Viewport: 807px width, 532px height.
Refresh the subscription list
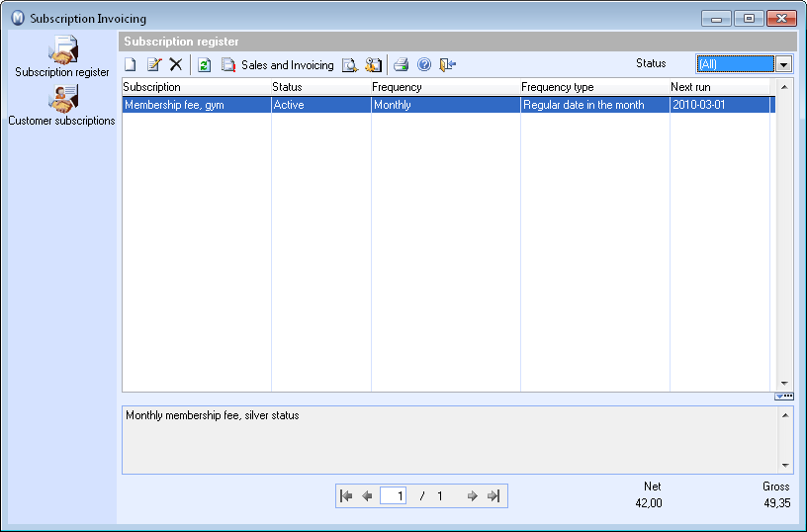(x=205, y=65)
